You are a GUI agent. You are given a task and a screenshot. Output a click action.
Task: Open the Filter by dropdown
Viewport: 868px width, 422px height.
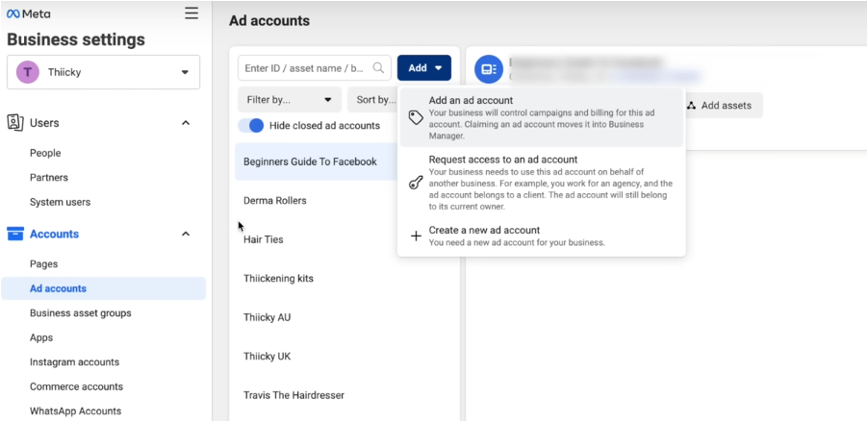(x=290, y=100)
